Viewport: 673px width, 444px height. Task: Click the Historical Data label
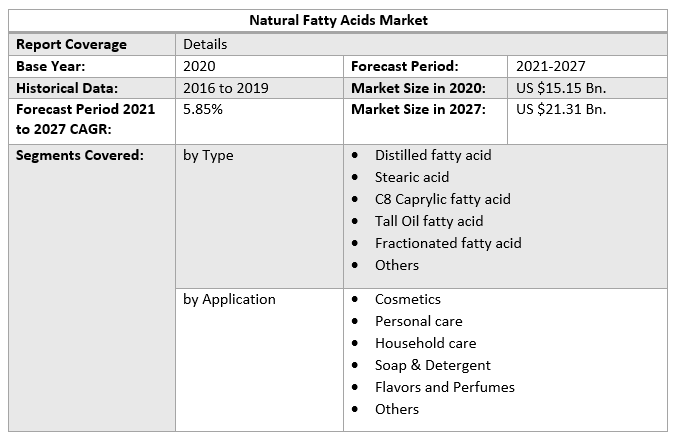click(67, 88)
